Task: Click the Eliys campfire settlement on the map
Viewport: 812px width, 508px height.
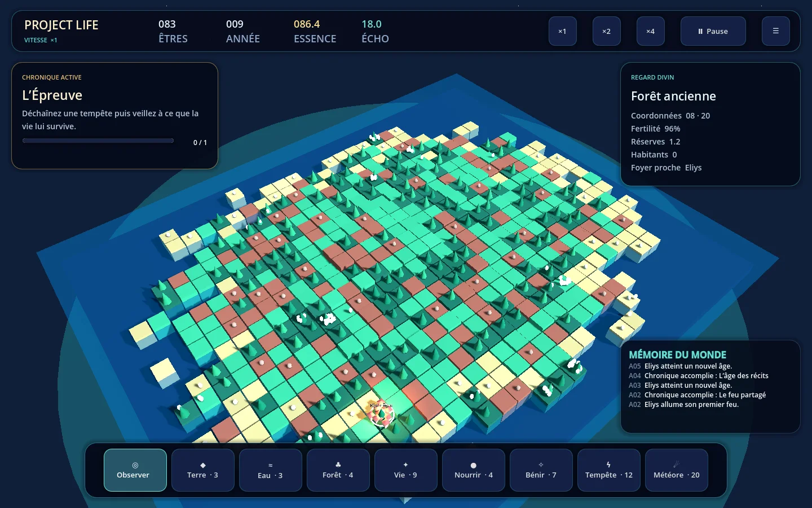Action: pos(381,414)
